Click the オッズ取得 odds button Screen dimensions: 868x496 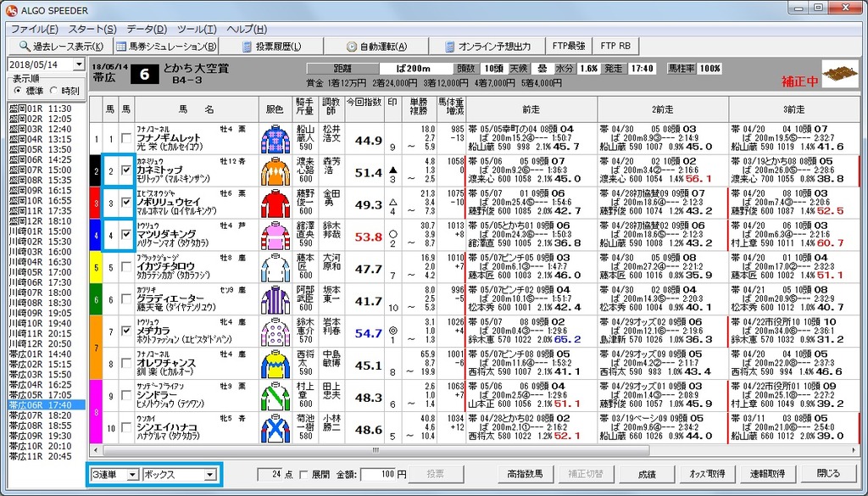[x=707, y=474]
